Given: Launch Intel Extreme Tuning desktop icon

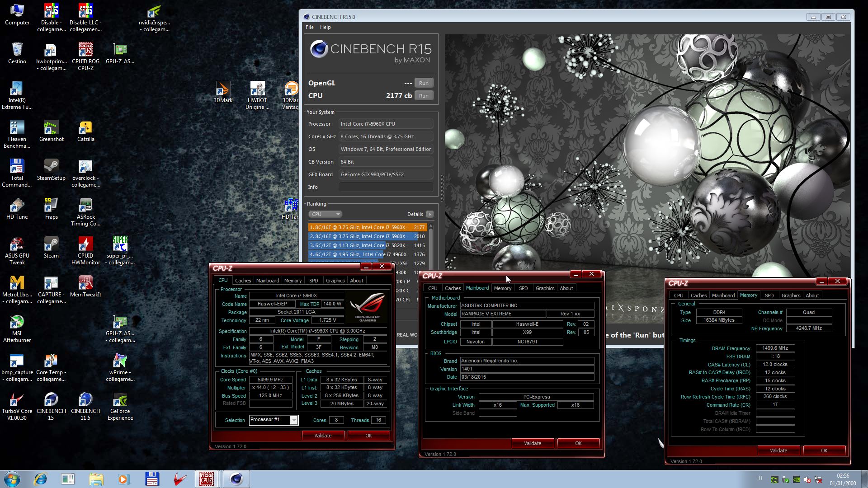Looking at the screenshot, I should pos(17,95).
